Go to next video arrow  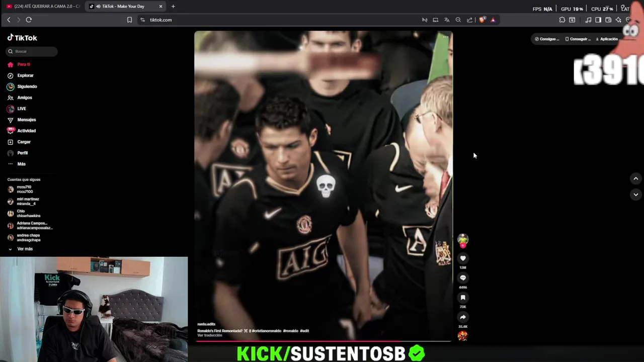[636, 195]
